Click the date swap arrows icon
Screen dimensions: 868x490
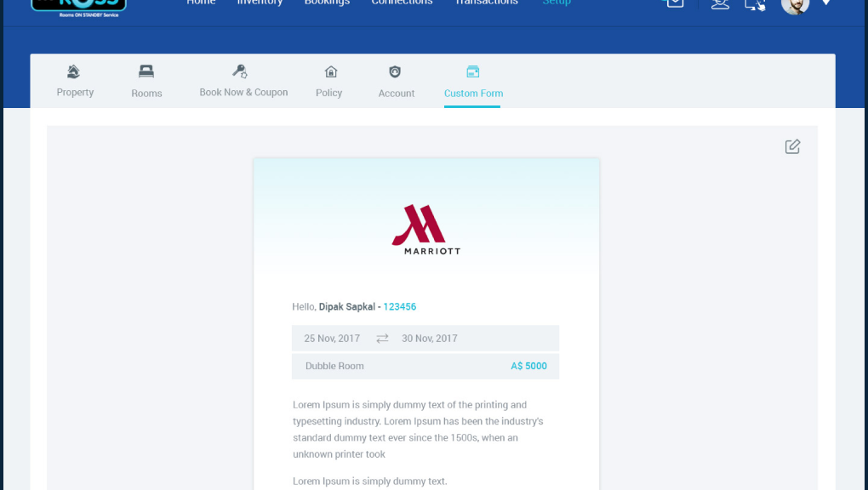382,339
